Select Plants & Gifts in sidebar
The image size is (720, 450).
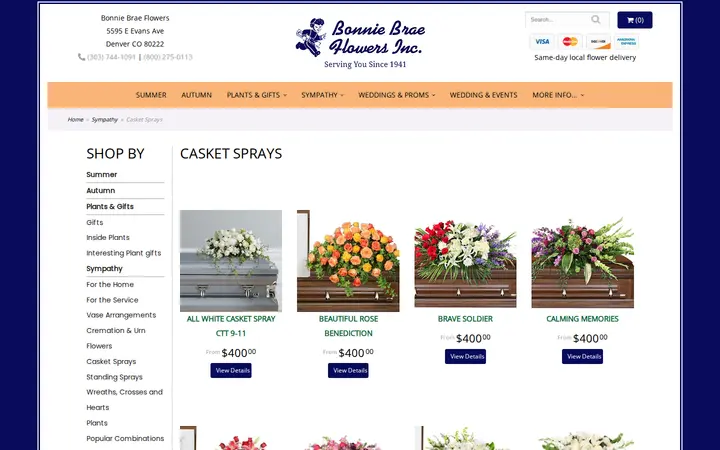click(110, 207)
